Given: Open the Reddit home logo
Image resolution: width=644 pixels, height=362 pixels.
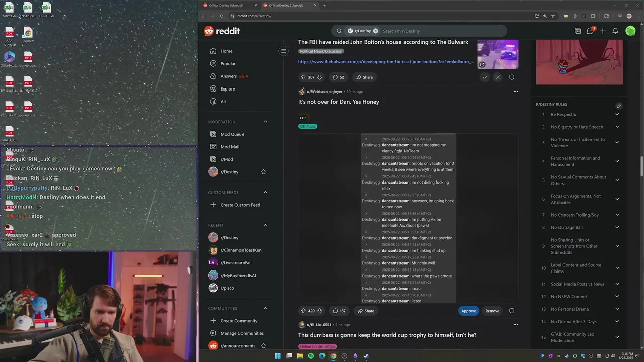Looking at the screenshot, I should click(222, 31).
